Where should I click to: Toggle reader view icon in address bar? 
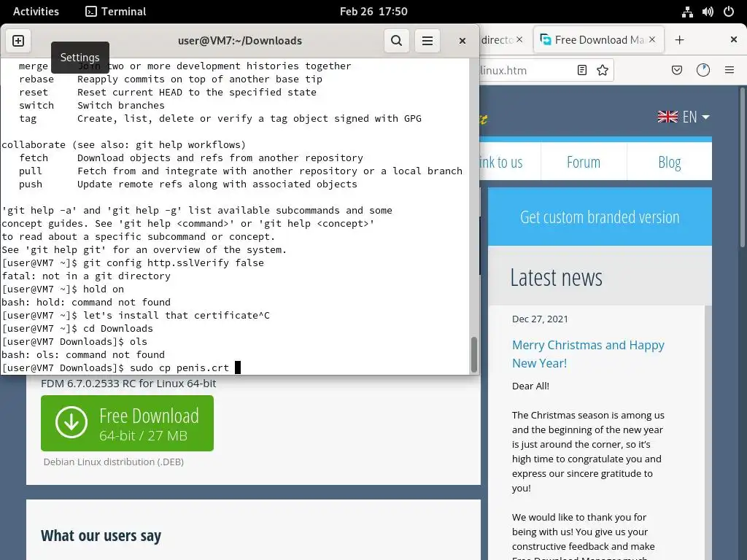pyautogui.click(x=581, y=71)
